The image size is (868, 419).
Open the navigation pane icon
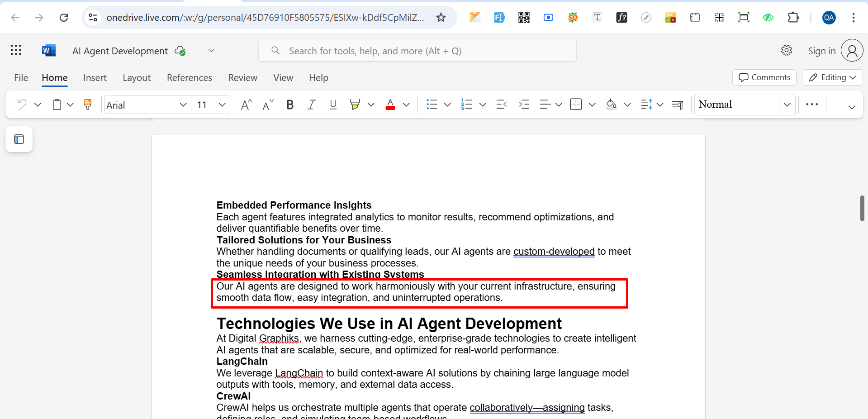[19, 139]
